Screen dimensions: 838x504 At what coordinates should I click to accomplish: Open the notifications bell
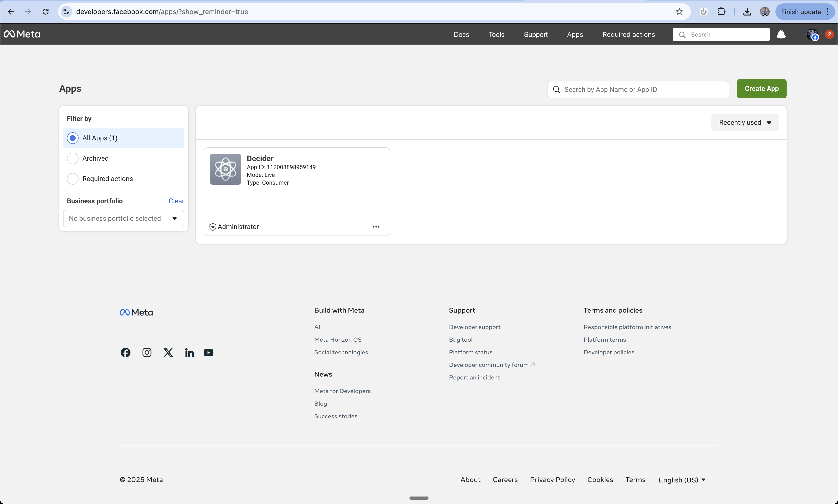(781, 34)
